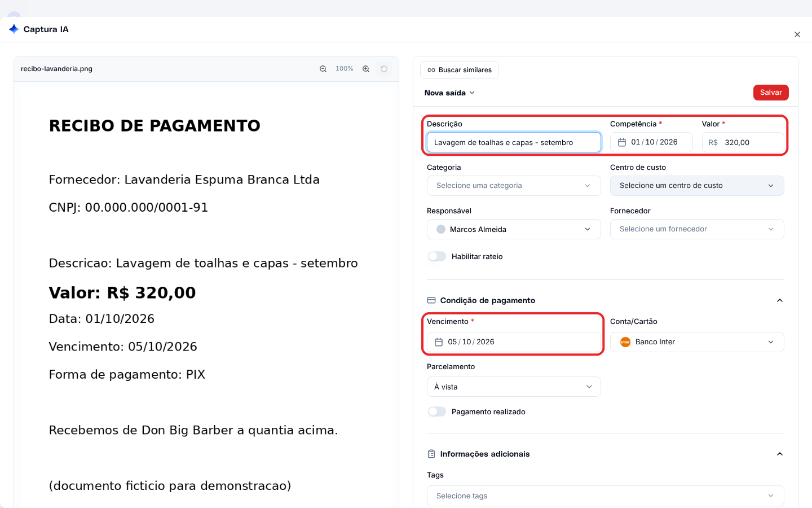Click the recibo-lavanderia.png file name
The height and width of the screenshot is (508, 812).
56,69
